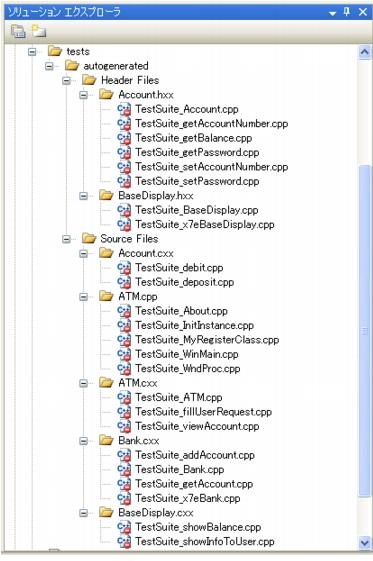The width and height of the screenshot is (373, 561).
Task: Collapse the Bank.cxx folder node
Action: tap(84, 441)
